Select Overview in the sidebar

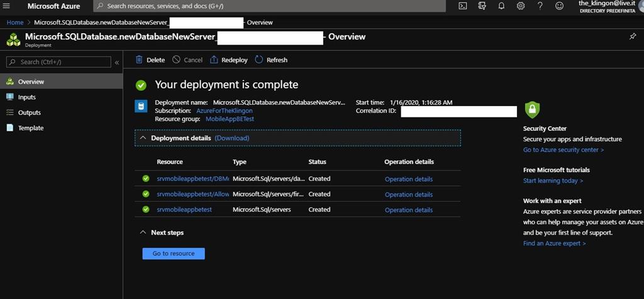click(x=61, y=82)
